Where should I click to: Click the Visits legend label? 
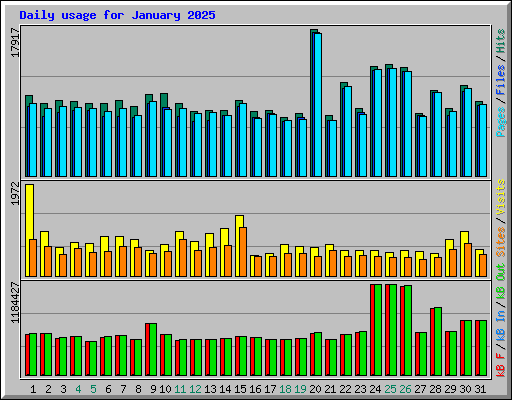(501, 197)
